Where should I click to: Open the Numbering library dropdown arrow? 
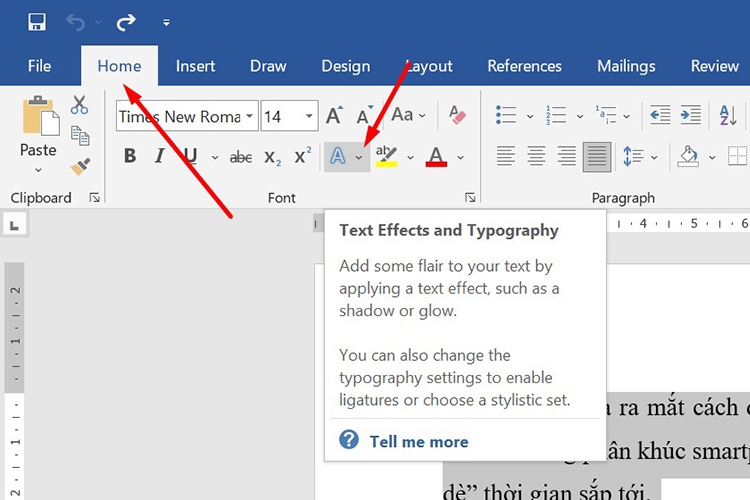click(x=580, y=116)
